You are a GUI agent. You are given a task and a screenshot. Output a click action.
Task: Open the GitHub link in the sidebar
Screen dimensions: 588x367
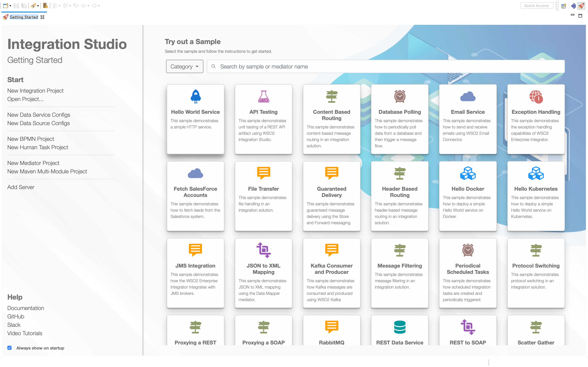[x=16, y=316]
